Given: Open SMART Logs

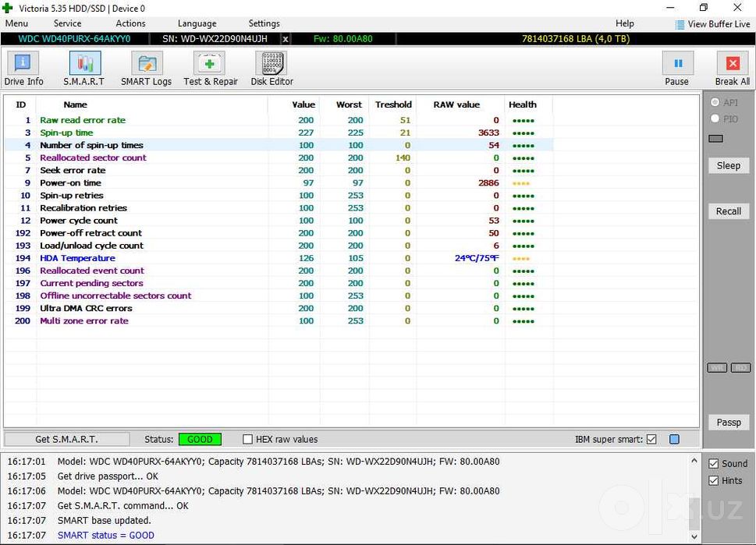Looking at the screenshot, I should [146, 69].
